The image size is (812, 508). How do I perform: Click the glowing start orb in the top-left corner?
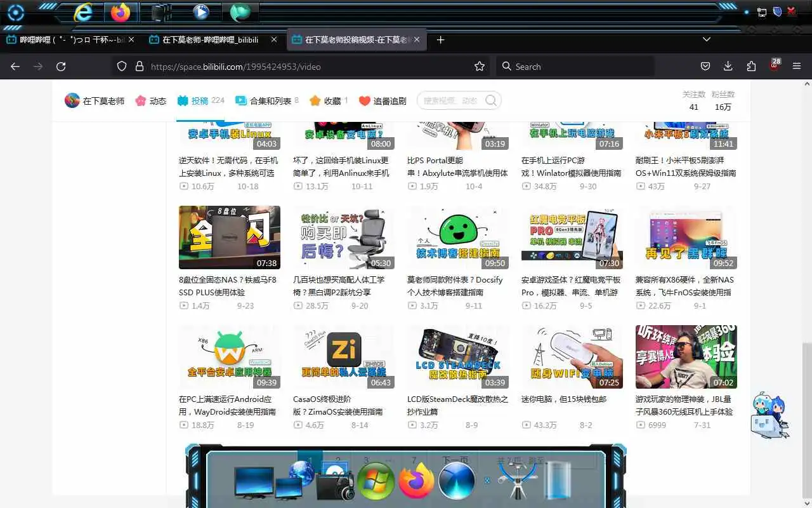point(15,13)
